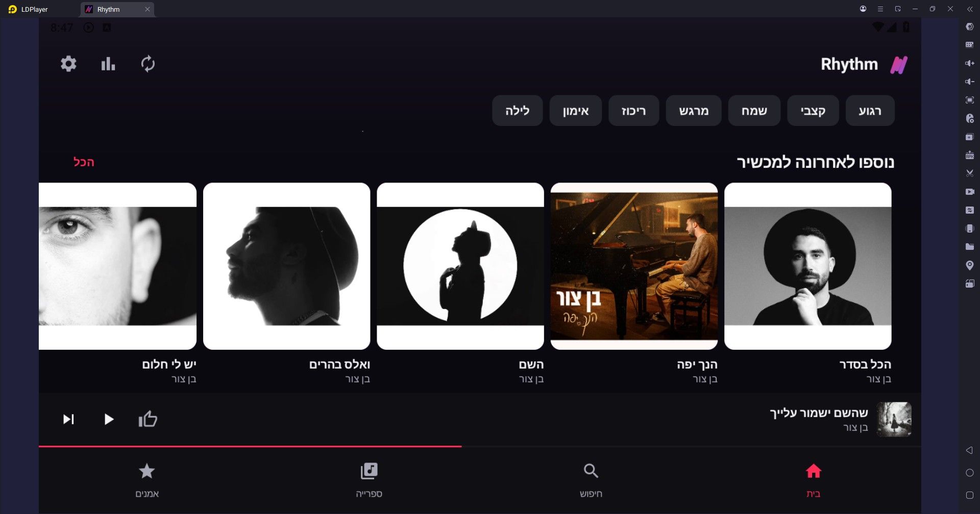
Task: Click the השם song title
Action: pyautogui.click(x=531, y=365)
